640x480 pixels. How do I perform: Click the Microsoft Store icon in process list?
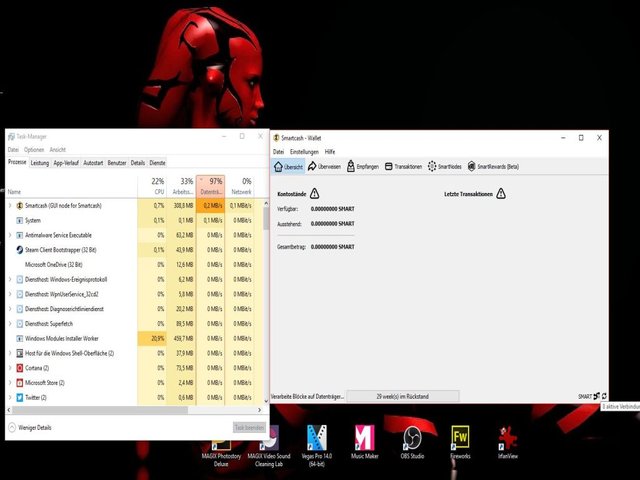tap(19, 382)
